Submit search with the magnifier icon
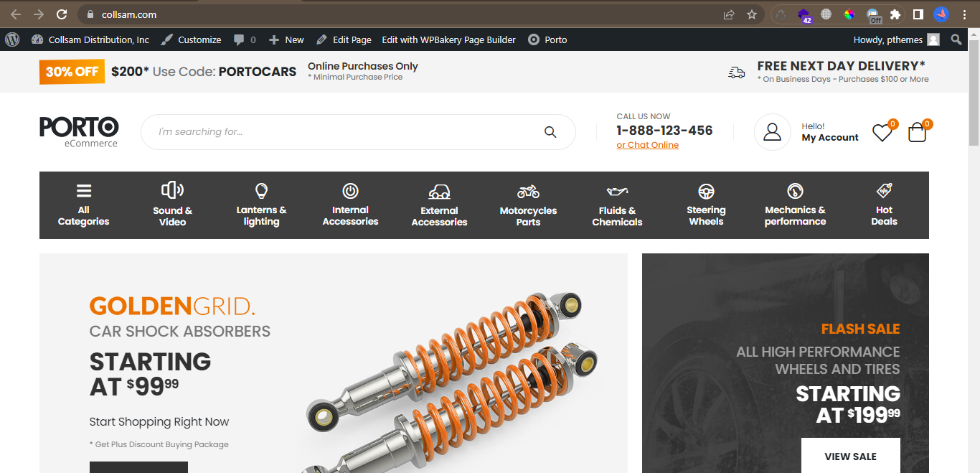 (550, 132)
